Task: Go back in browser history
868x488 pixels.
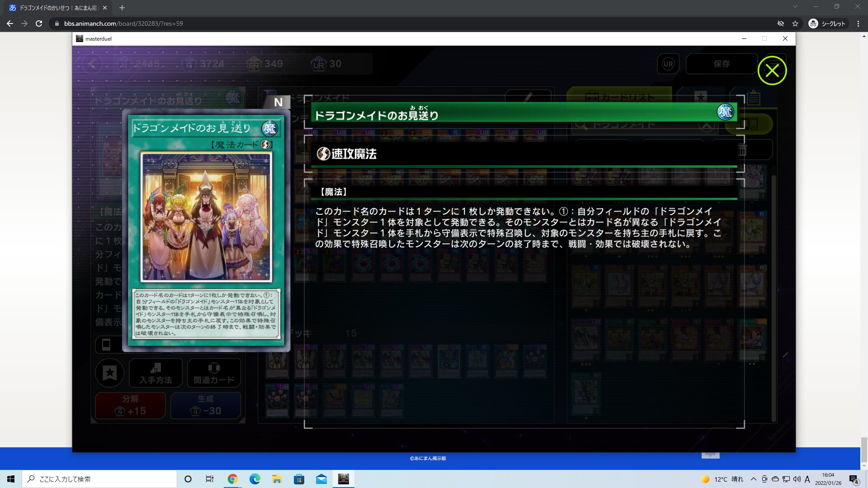Action: [x=10, y=23]
